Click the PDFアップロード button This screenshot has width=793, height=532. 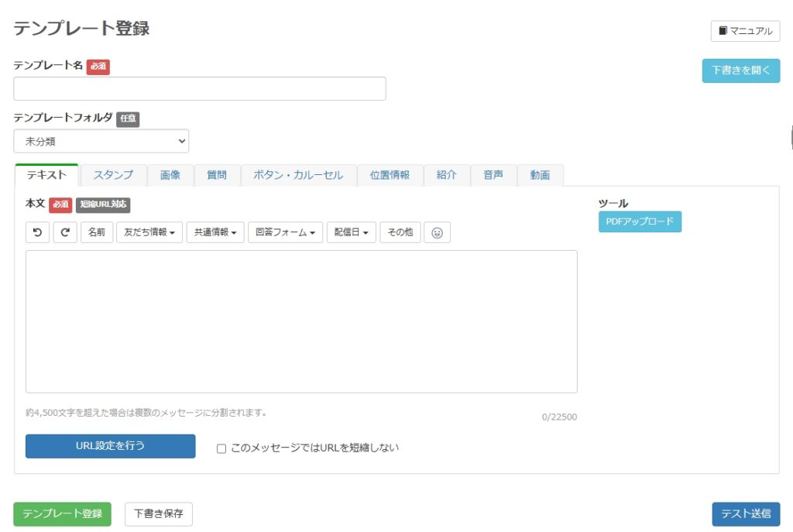640,221
